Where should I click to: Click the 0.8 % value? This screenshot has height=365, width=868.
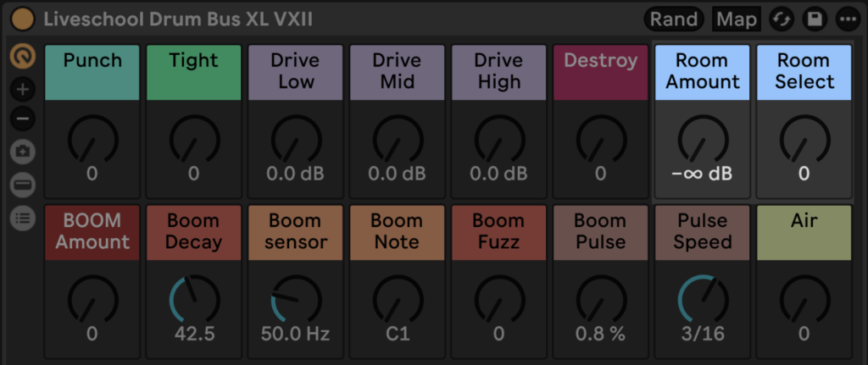click(601, 334)
